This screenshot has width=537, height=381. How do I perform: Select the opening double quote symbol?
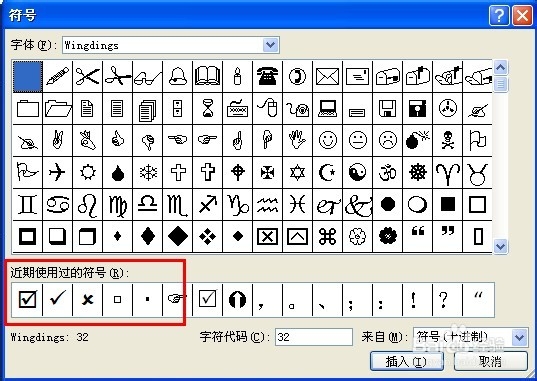[417, 236]
